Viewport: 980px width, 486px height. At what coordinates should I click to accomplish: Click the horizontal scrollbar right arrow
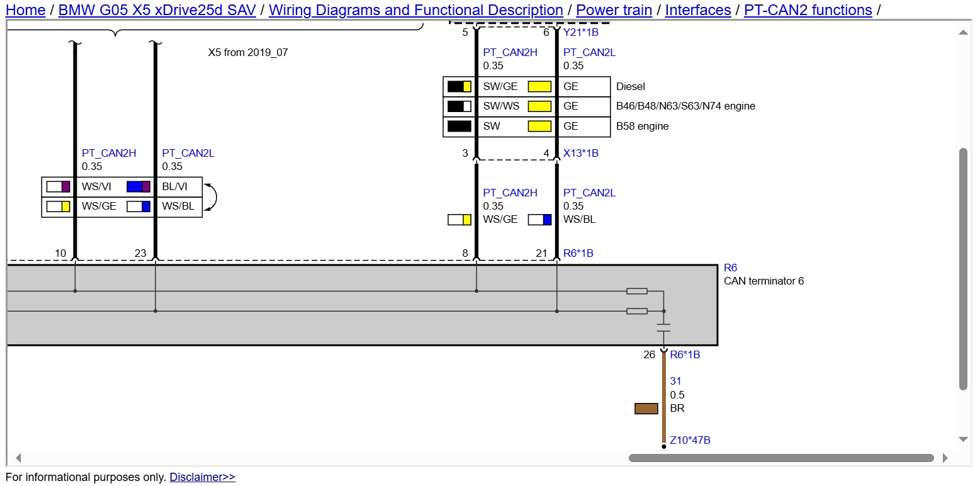click(x=945, y=458)
